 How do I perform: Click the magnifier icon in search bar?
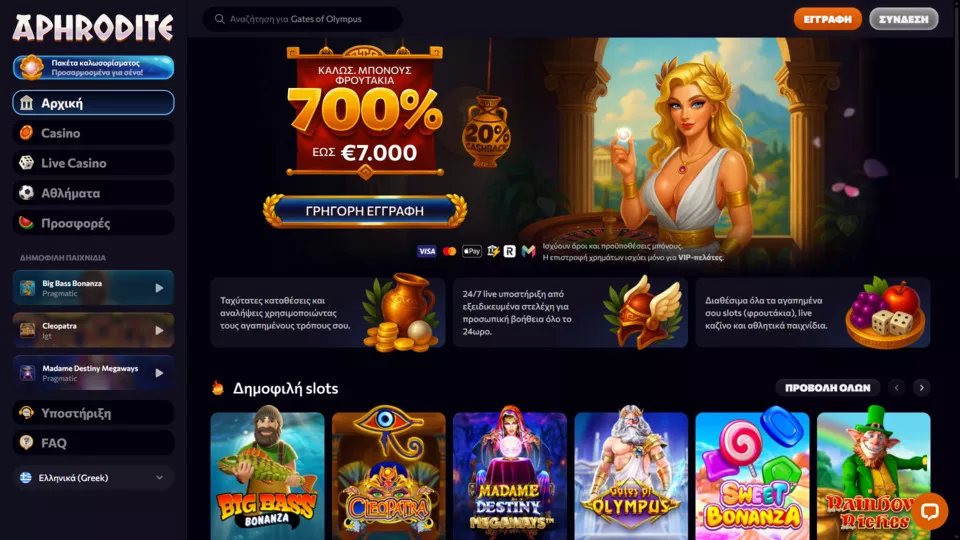pos(219,19)
